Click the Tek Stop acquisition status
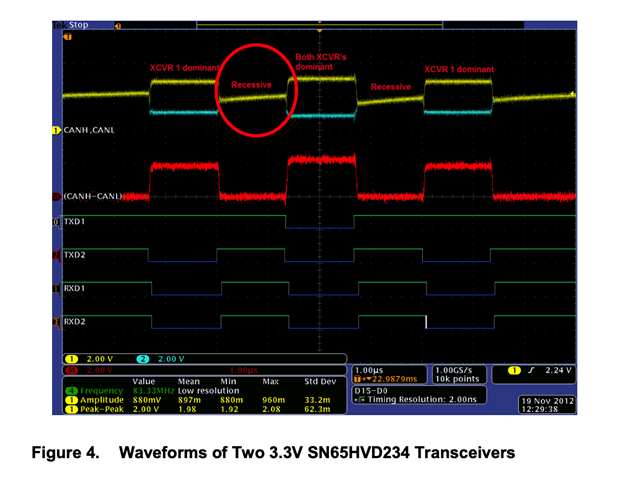This screenshot has height=480, width=619. click(71, 25)
